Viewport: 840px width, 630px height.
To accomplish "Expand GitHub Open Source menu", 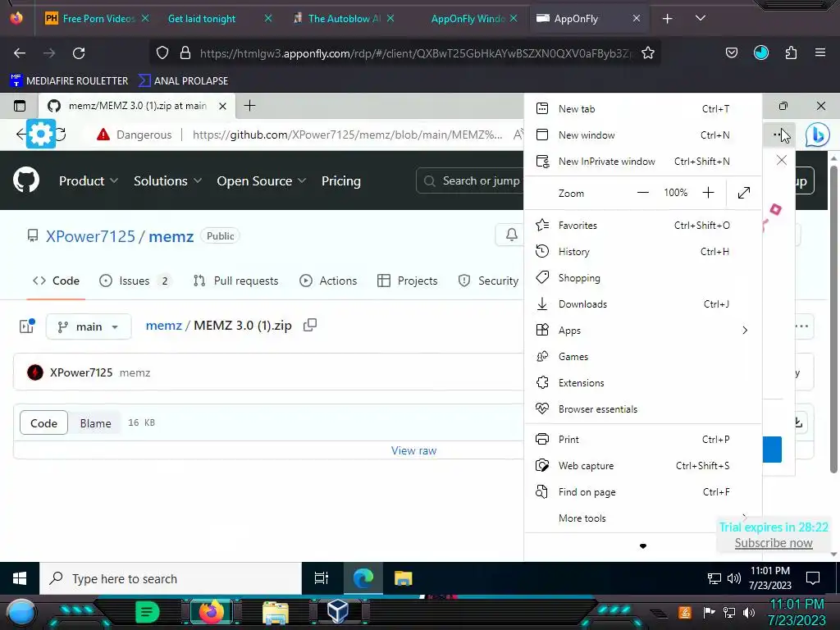I will (262, 181).
